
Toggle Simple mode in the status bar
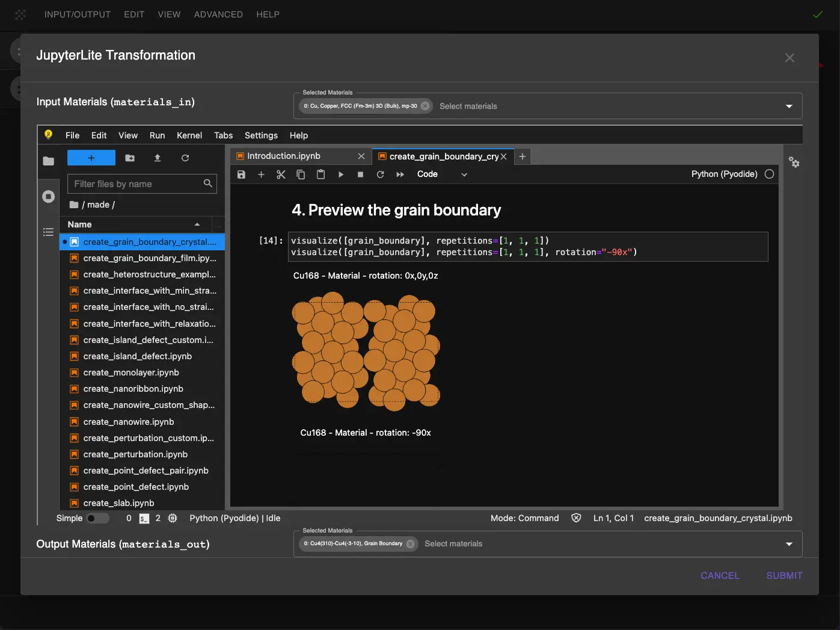pos(98,518)
